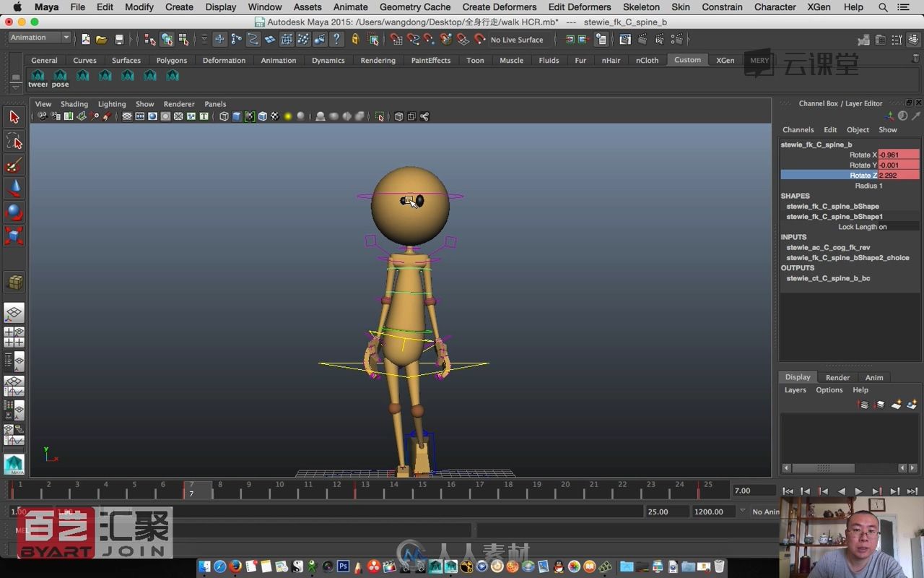This screenshot has height=578, width=924.
Task: Toggle select by object type mode
Action: (x=167, y=39)
